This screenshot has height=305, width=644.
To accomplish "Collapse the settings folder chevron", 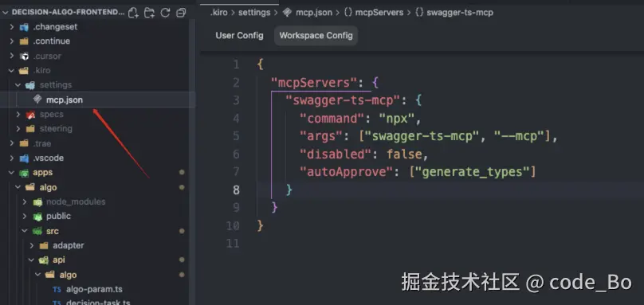I will [18, 85].
